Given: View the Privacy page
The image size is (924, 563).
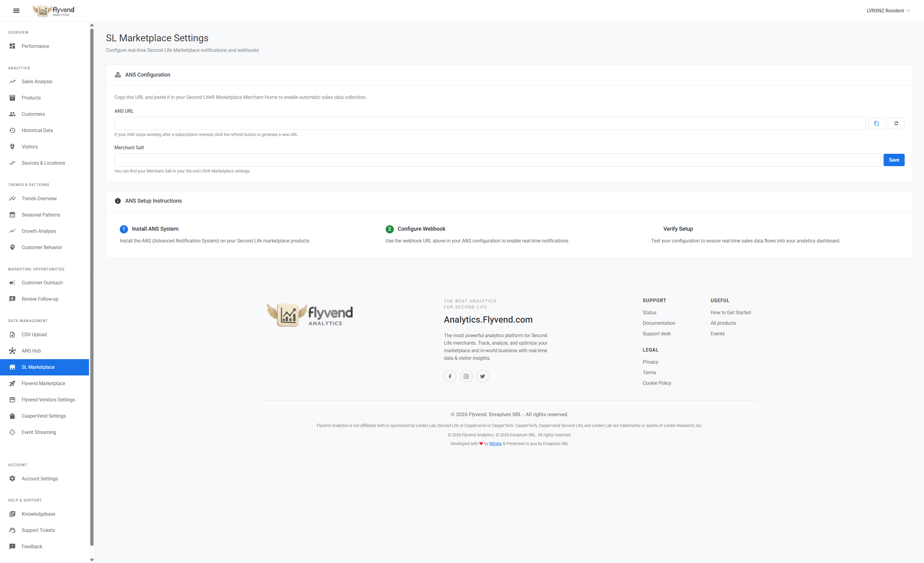Looking at the screenshot, I should coord(650,362).
